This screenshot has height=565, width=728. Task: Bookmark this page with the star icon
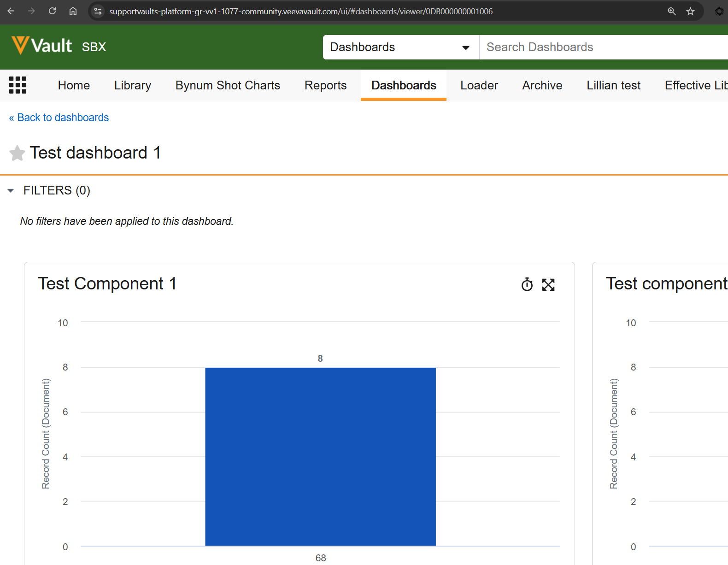(x=690, y=11)
